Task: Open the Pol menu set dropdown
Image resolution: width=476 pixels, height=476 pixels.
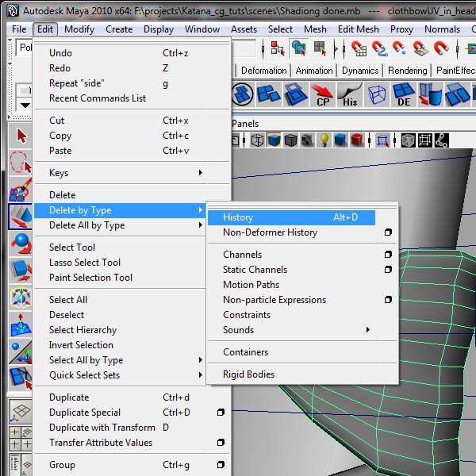Action: tap(23, 48)
